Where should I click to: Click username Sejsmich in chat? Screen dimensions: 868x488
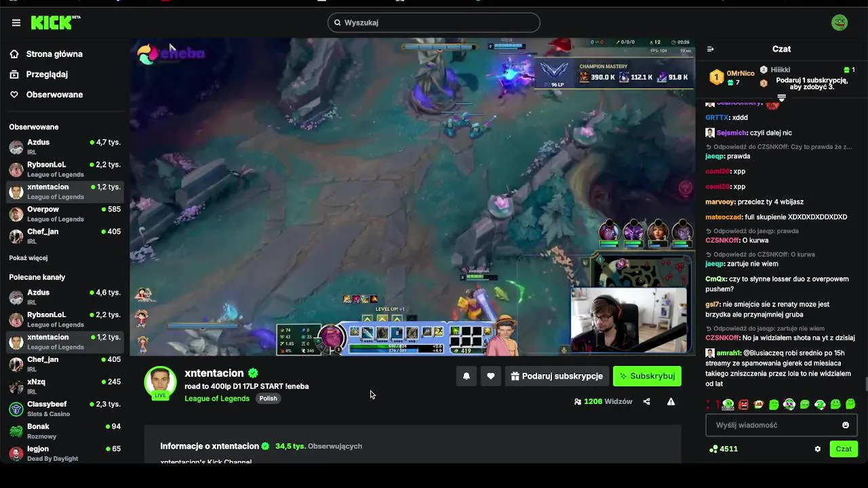tap(732, 133)
